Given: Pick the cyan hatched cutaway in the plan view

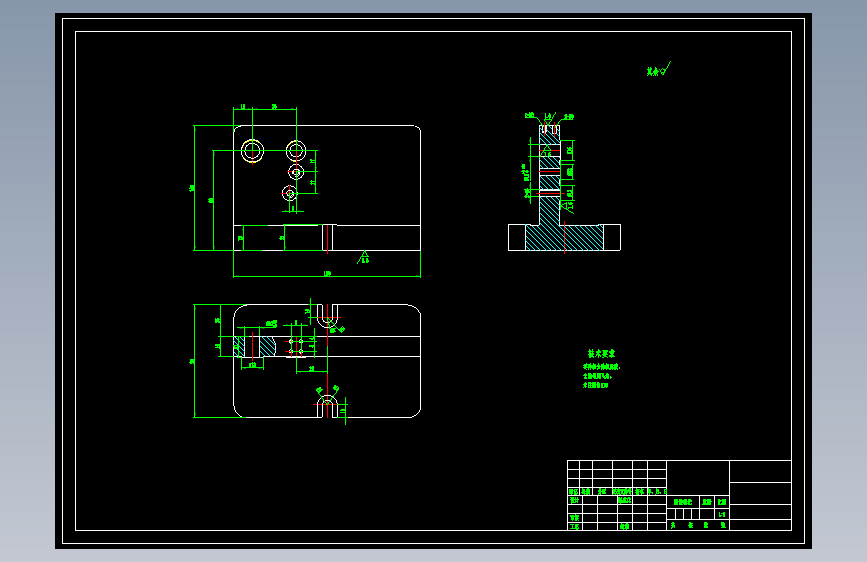Looking at the screenshot, I should click(x=254, y=346).
